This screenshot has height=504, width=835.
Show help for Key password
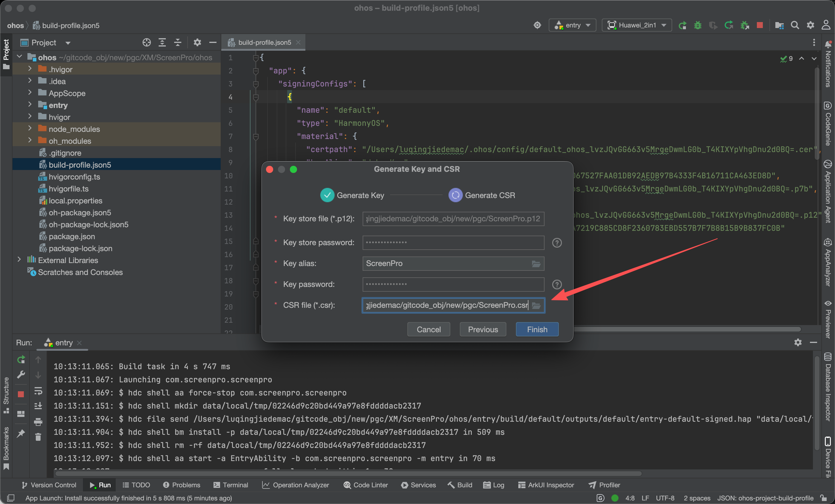557,285
